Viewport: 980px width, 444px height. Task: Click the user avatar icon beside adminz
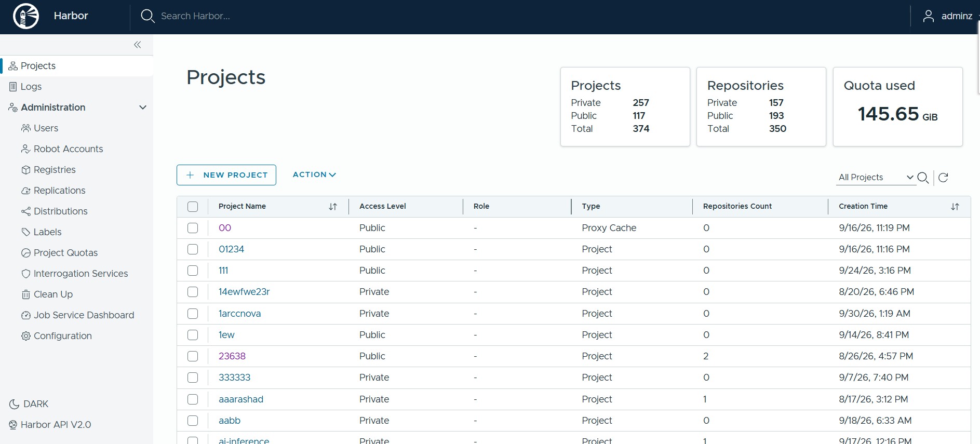pos(928,16)
